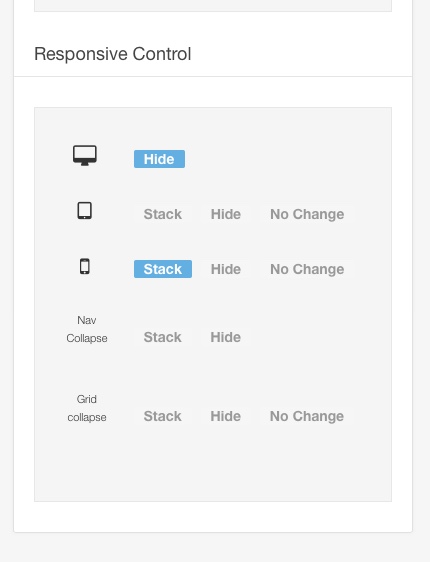The width and height of the screenshot is (430, 562).
Task: Set Grid collapse to Stack
Action: click(x=163, y=416)
